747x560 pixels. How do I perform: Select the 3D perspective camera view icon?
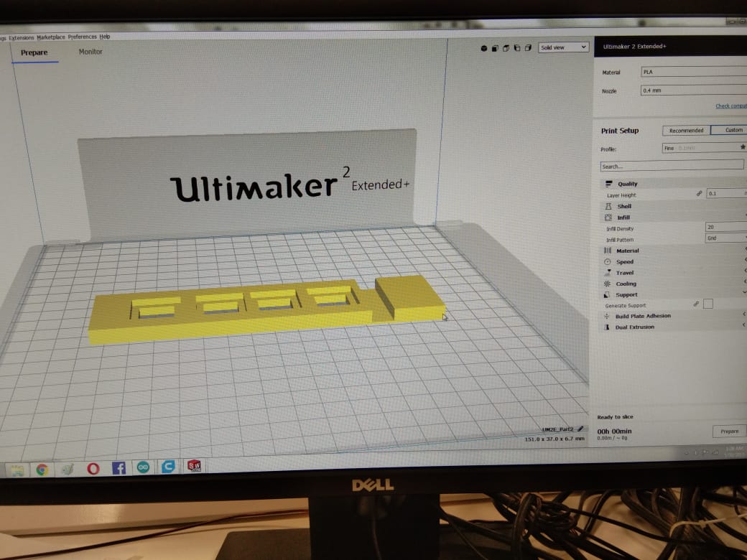[x=484, y=49]
